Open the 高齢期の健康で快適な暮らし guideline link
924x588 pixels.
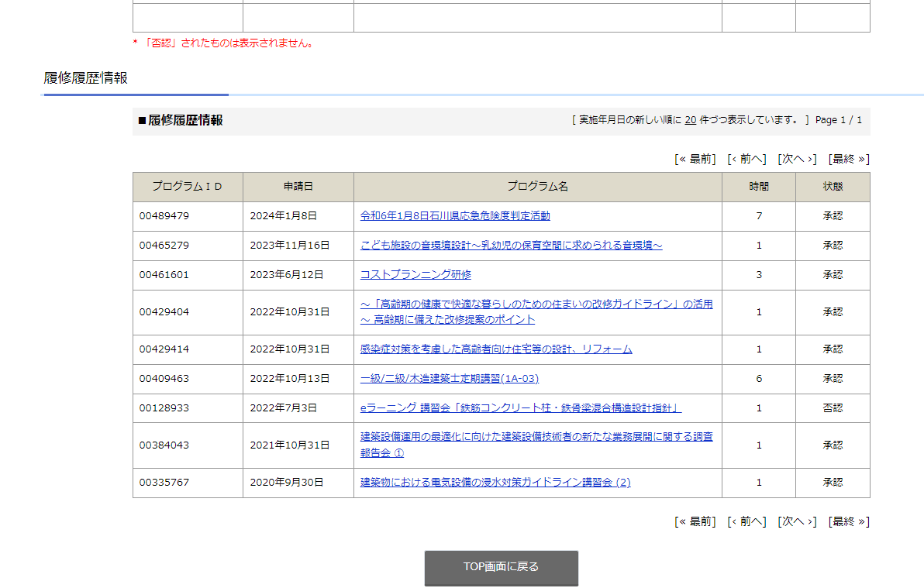536,311
